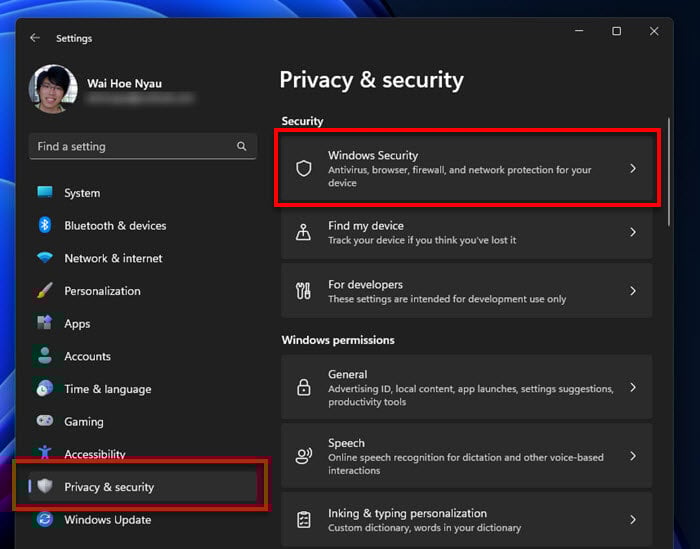Minimize the Settings window
The height and width of the screenshot is (549, 700).
point(579,31)
